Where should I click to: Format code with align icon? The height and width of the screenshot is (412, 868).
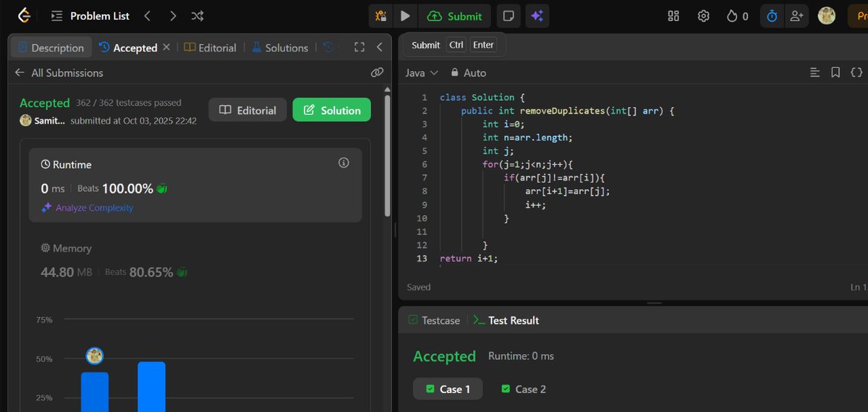815,72
